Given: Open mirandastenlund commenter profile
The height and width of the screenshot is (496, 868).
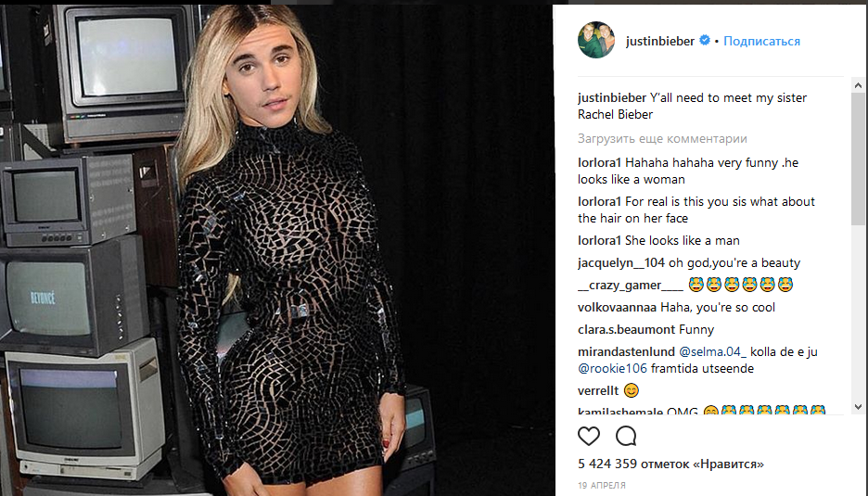Looking at the screenshot, I should coord(626,351).
